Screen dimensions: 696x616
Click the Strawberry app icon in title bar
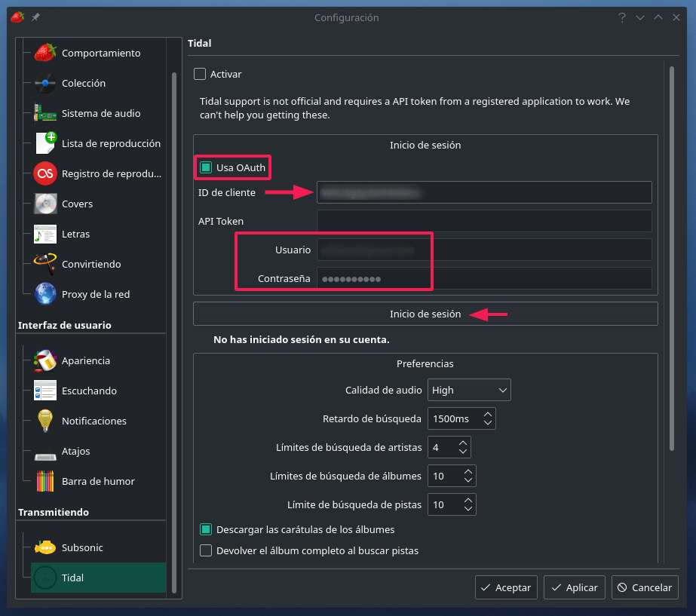17,17
